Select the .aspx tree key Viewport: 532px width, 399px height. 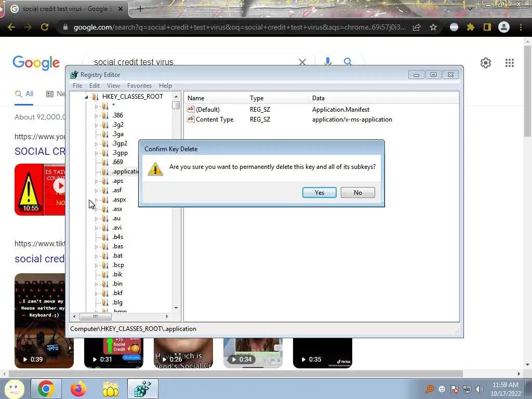tap(119, 200)
